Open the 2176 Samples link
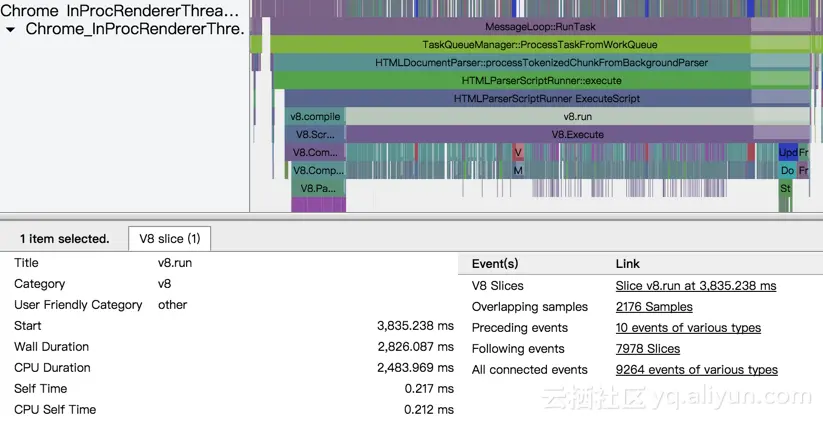Viewport: 823px width, 421px height. click(654, 307)
